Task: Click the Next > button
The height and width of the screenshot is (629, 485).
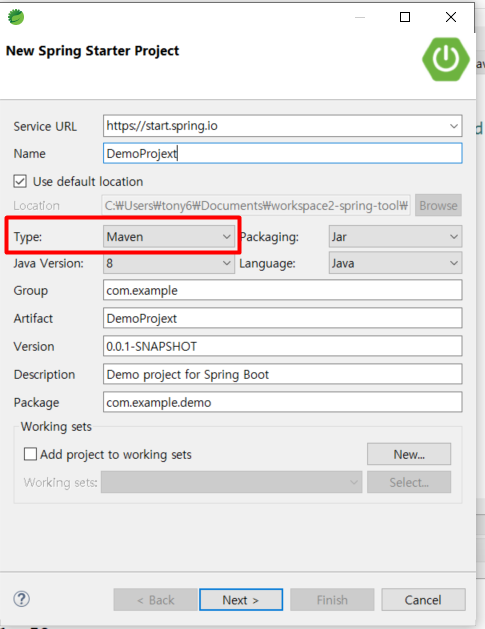Action: tap(241, 600)
